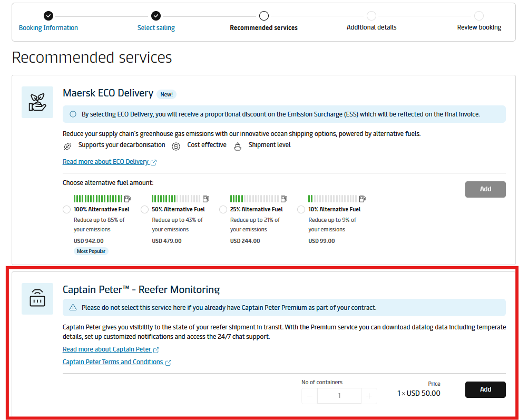This screenshot has height=420, width=519.
Task: Click the USD 244.00 price
Action: (x=245, y=241)
